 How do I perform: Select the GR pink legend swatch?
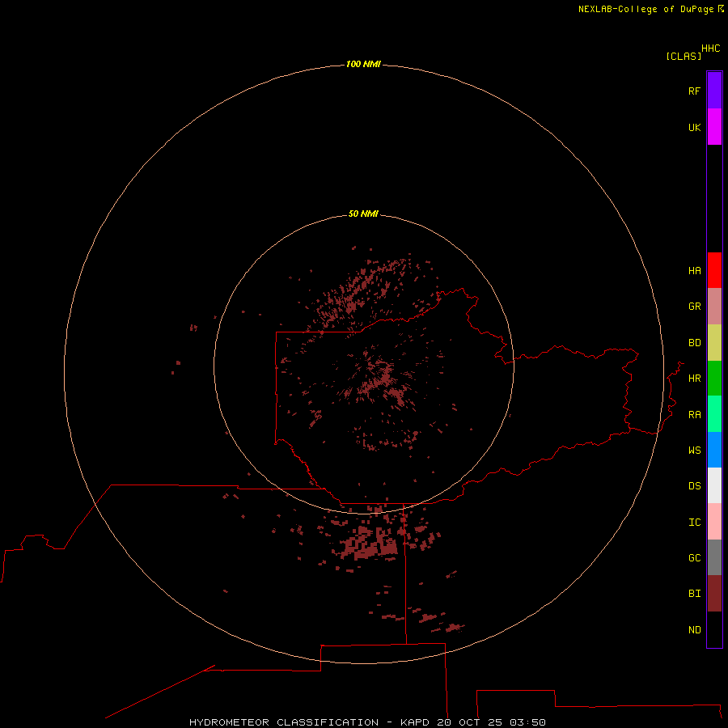[x=714, y=307]
